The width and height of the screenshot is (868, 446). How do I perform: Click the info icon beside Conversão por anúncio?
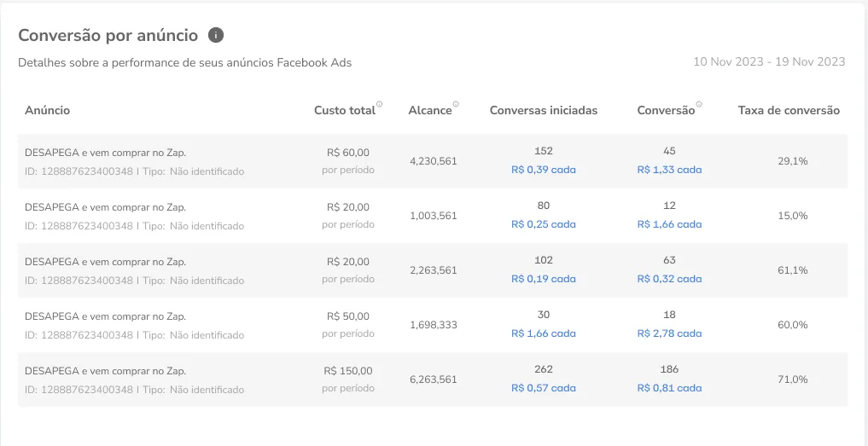216,36
